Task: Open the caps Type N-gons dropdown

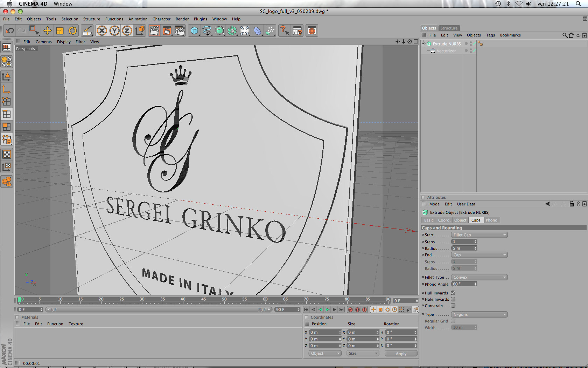Action: [479, 314]
